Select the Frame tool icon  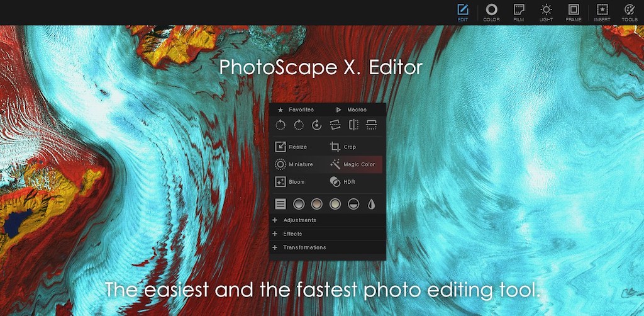pos(573,12)
